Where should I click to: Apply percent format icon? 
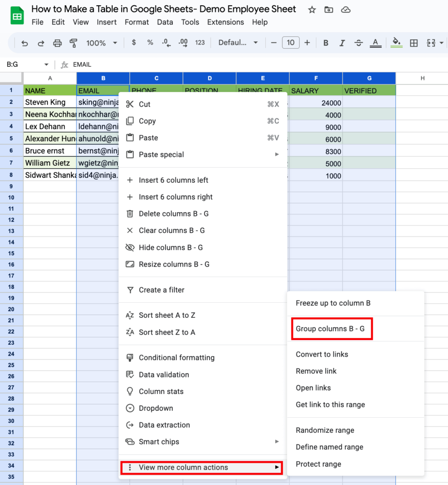click(150, 42)
